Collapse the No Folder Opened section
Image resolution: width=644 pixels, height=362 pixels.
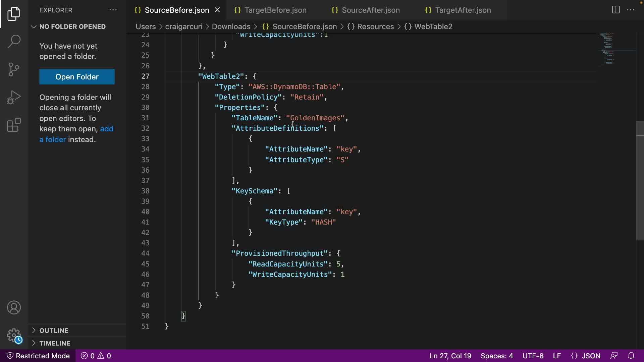tap(34, 26)
